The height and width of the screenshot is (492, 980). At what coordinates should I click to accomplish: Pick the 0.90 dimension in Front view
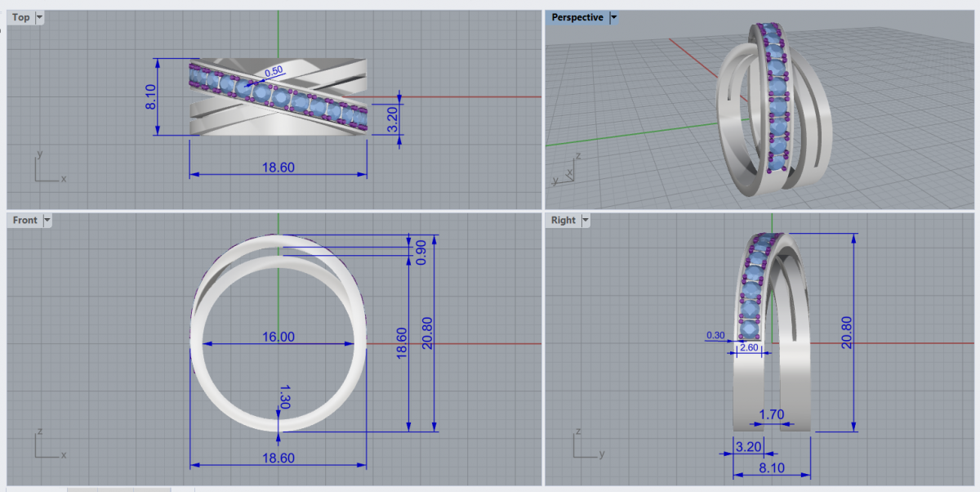[421, 252]
